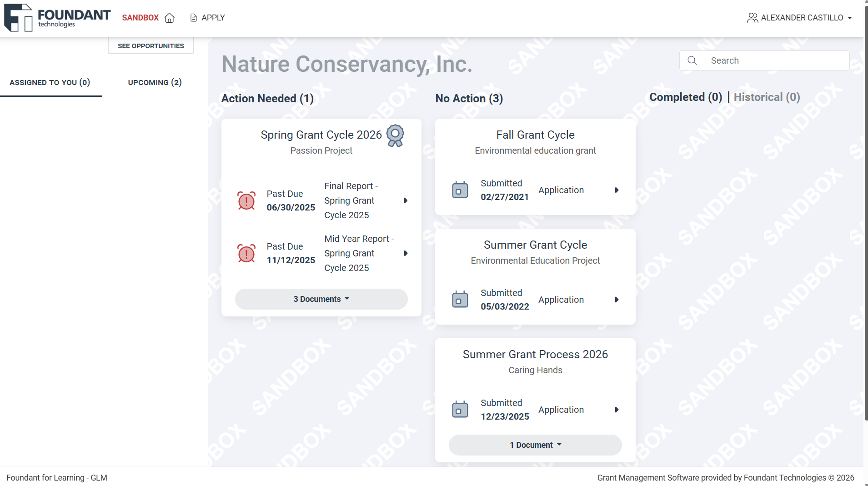Click the Submitted 12/23/2025 date
The width and height of the screenshot is (868, 486).
click(505, 417)
